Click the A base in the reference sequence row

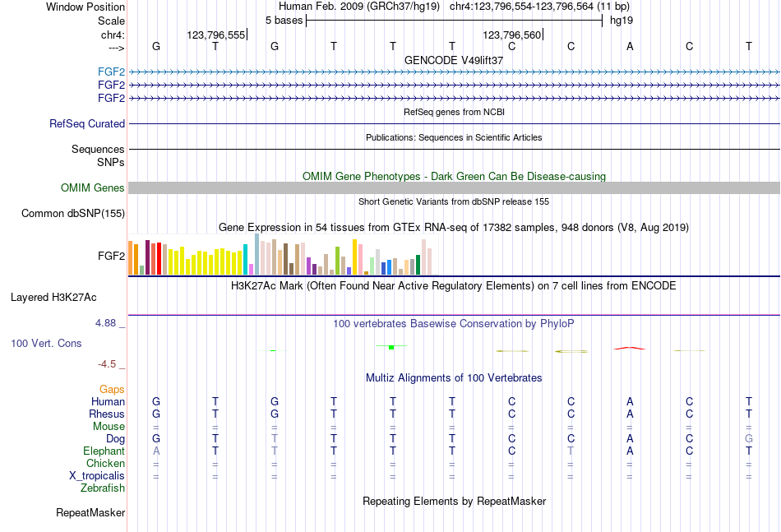[x=630, y=46]
